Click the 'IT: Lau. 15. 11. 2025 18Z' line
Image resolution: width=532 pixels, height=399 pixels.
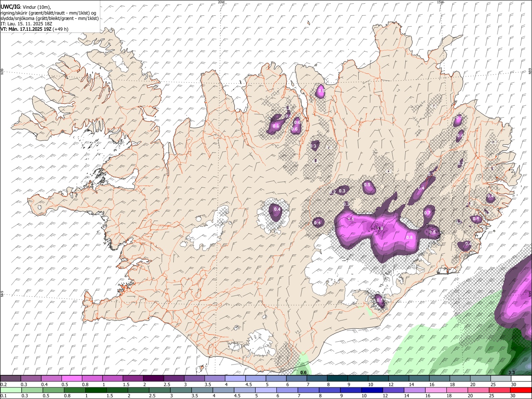pos(26,24)
